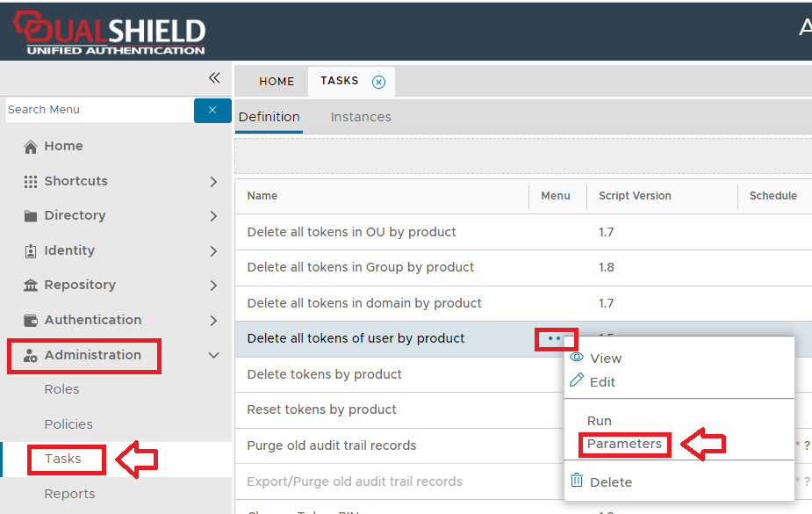Click the Directory folder icon
Viewport: 812px width, 514px height.
(x=31, y=216)
